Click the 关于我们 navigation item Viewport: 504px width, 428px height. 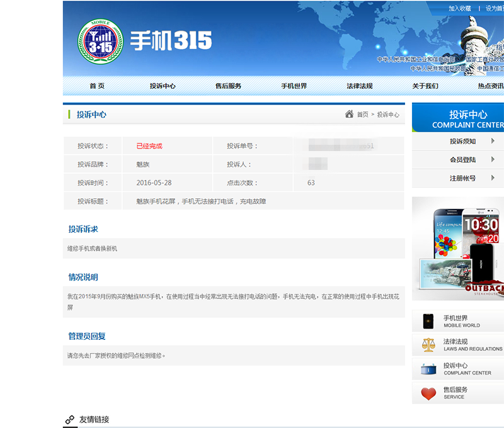point(425,86)
